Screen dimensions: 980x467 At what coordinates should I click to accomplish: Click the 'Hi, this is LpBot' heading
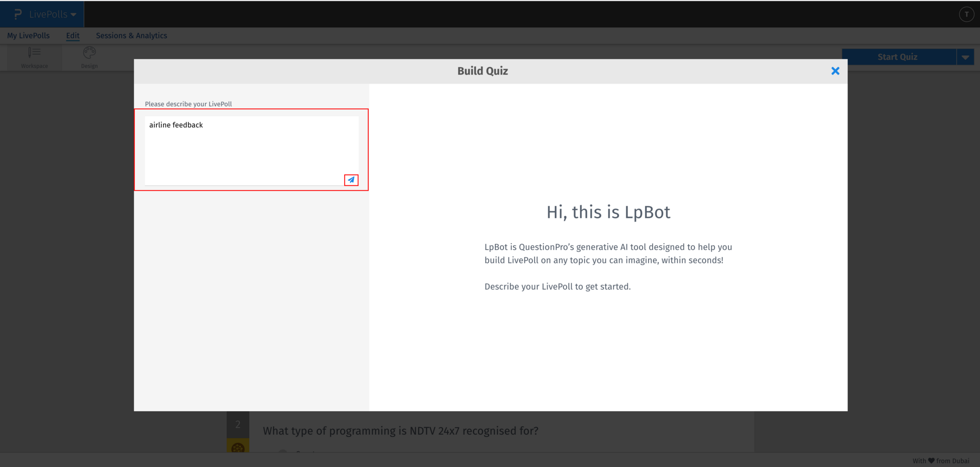click(608, 212)
